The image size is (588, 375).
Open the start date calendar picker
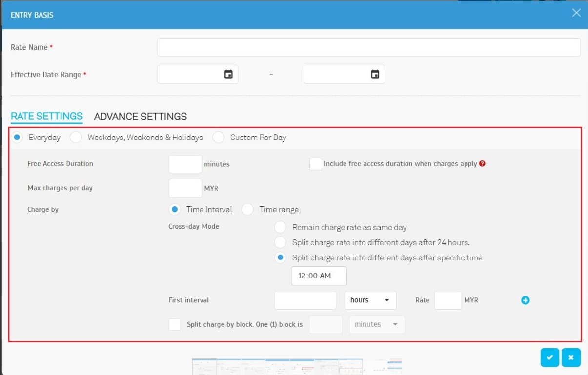[x=228, y=75]
